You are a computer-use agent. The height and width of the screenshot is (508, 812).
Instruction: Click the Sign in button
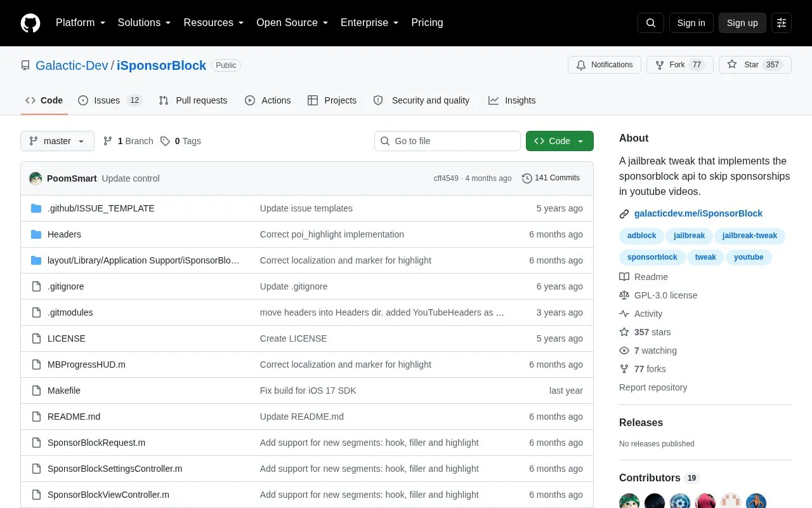(691, 23)
